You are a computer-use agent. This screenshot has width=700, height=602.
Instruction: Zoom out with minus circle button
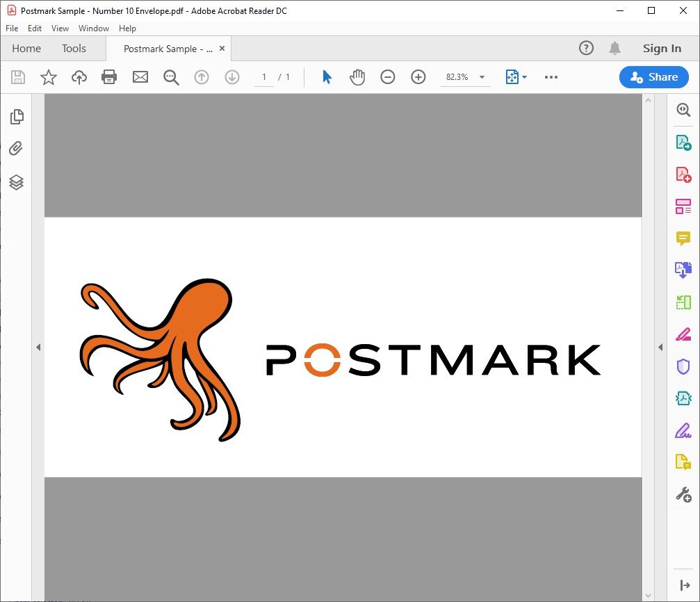click(387, 77)
